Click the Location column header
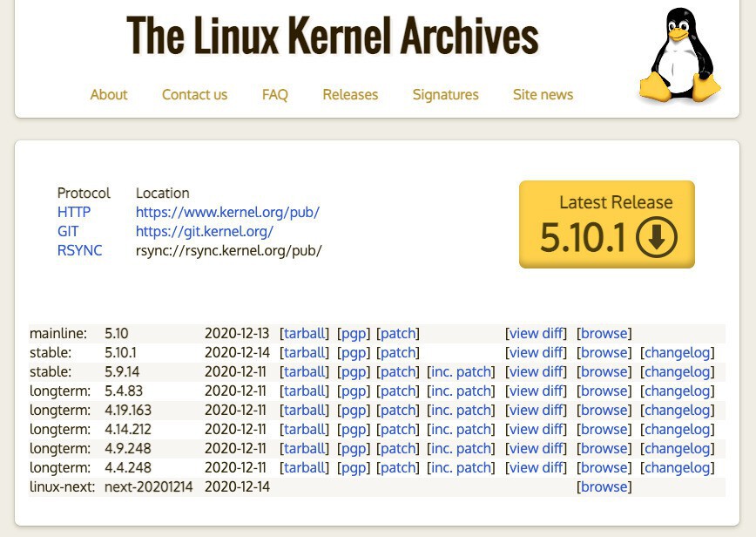Screen dimensions: 756x537 [163, 193]
